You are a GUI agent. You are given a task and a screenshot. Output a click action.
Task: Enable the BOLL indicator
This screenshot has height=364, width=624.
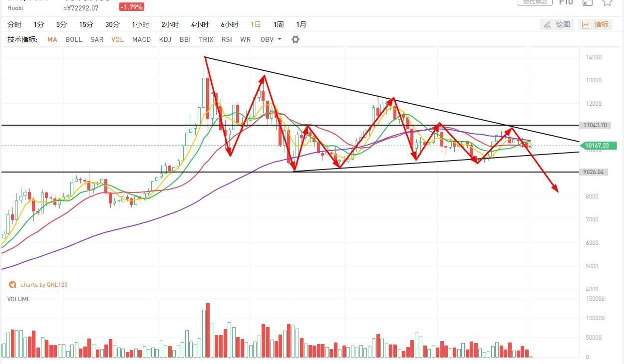[x=74, y=39]
